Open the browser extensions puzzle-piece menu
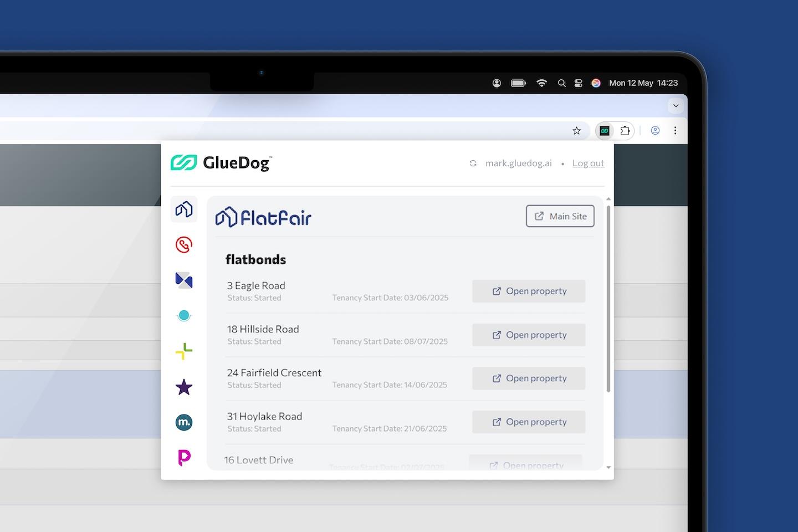 click(x=626, y=130)
